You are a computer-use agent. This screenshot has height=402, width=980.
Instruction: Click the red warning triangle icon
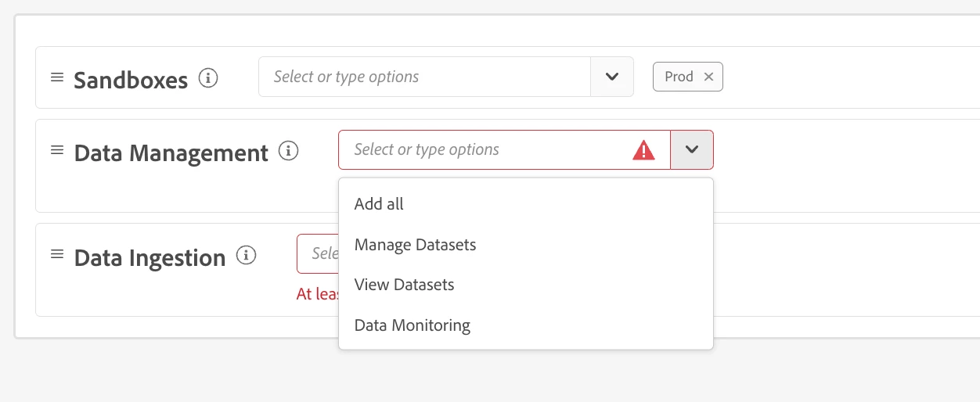tap(643, 150)
